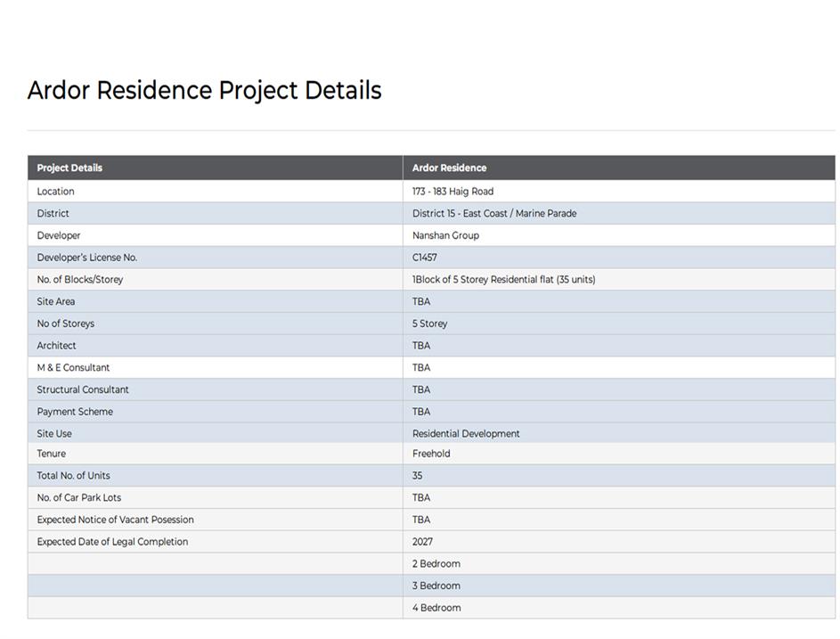Click the C1457 license number

[425, 258]
